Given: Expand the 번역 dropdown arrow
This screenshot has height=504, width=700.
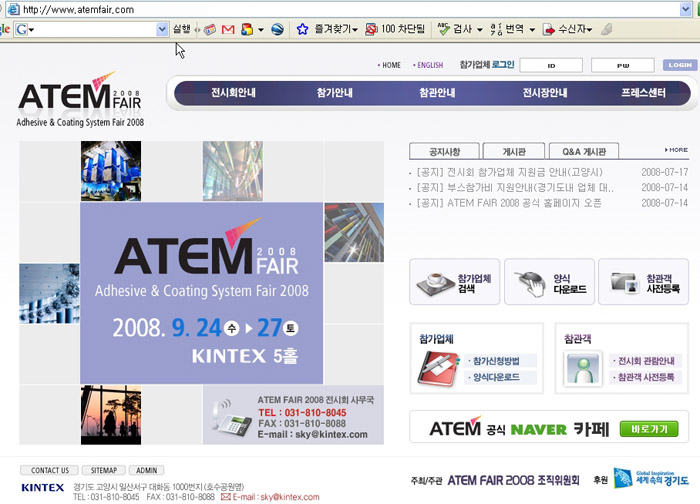Looking at the screenshot, I should tap(532, 30).
